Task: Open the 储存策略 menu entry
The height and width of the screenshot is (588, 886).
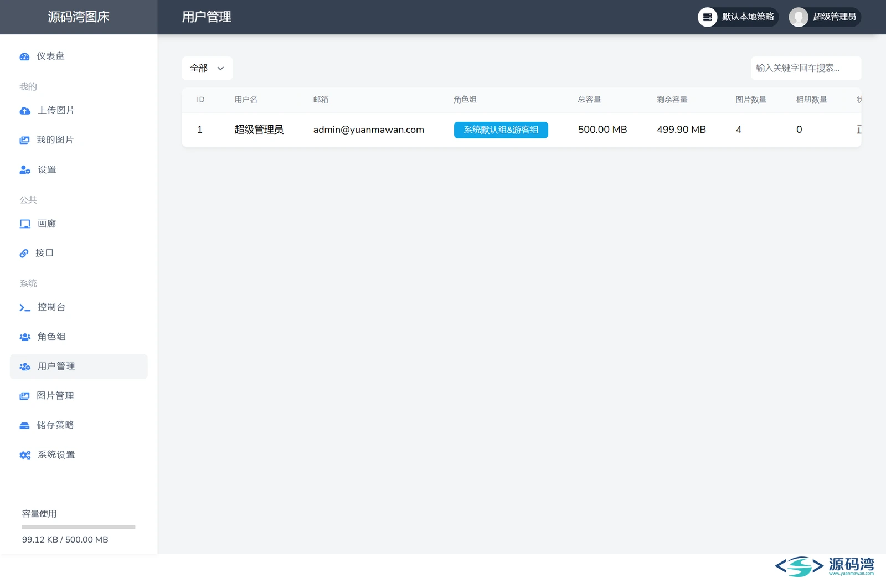Action: [x=79, y=425]
